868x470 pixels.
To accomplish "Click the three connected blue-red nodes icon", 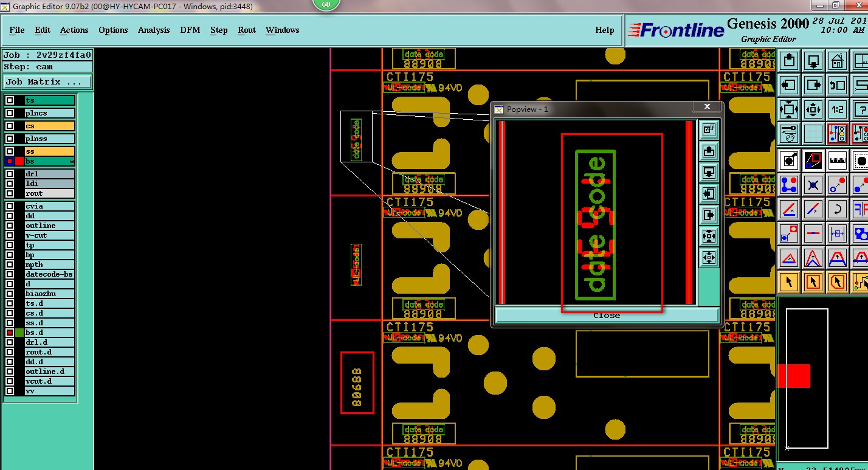I will pyautogui.click(x=789, y=184).
